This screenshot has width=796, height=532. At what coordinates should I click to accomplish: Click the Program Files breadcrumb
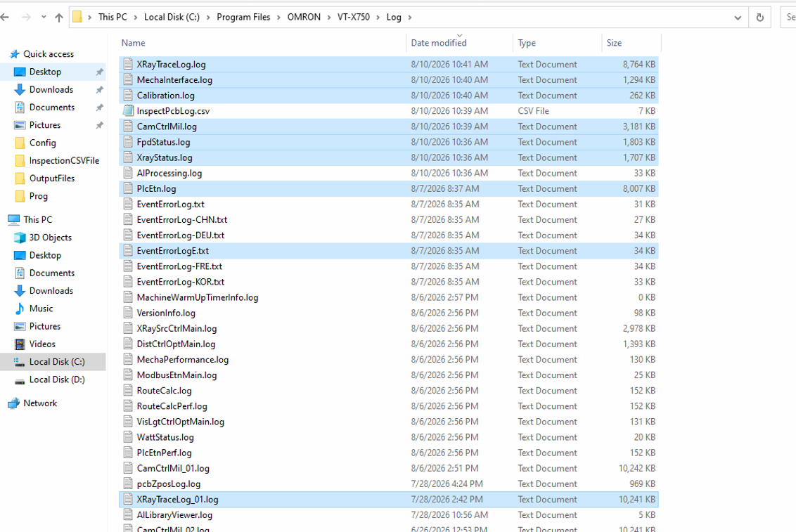click(243, 17)
